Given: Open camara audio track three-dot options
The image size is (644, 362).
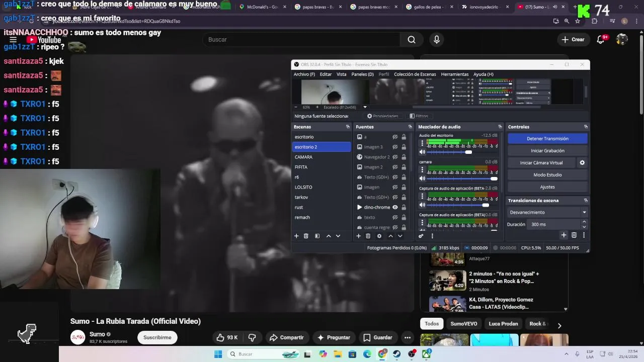Looking at the screenshot, I should pos(422,170).
